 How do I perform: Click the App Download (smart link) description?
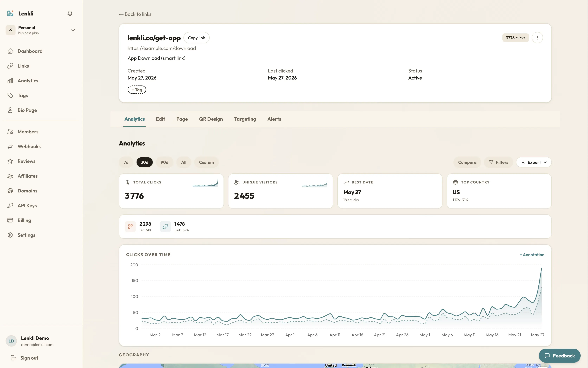tap(157, 58)
